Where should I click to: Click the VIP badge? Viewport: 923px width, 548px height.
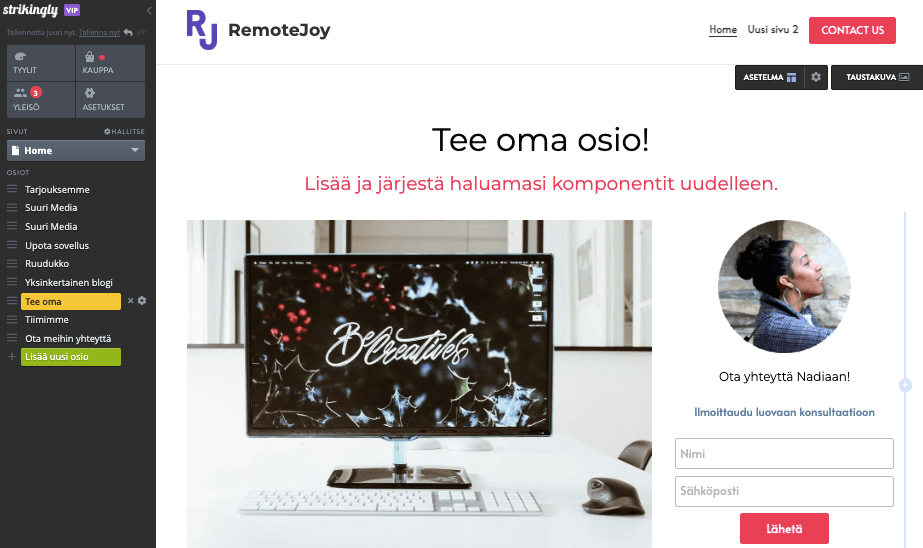coord(72,10)
